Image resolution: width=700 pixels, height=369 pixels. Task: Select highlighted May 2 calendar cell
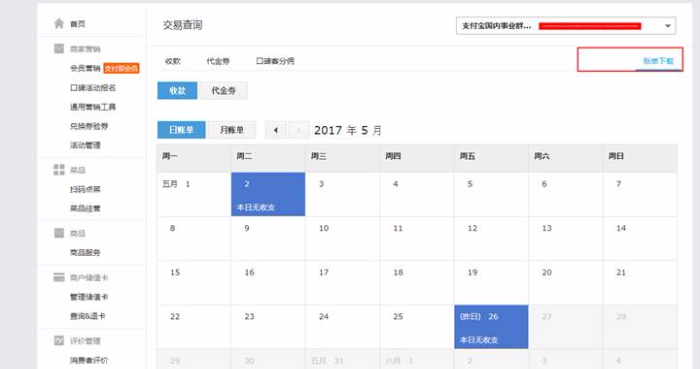coord(268,194)
